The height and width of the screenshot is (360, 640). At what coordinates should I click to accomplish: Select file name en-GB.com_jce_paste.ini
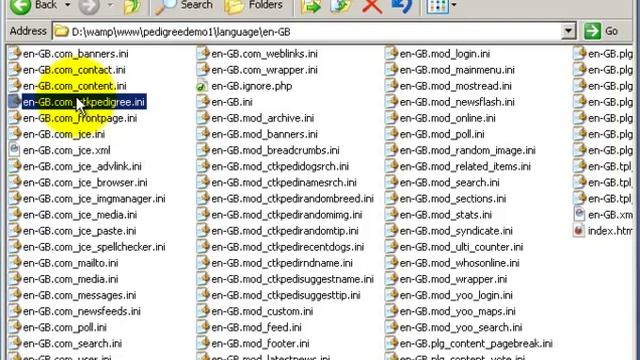80,231
